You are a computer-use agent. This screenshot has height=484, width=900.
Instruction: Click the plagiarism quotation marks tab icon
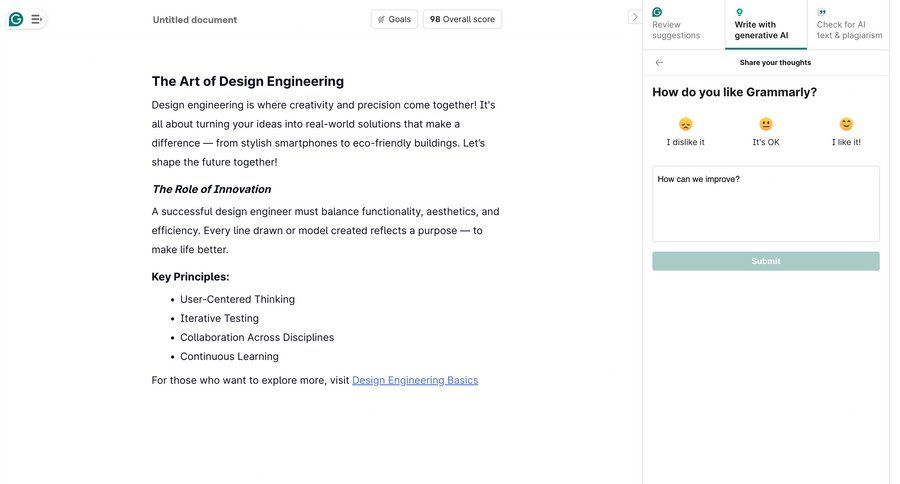[822, 12]
